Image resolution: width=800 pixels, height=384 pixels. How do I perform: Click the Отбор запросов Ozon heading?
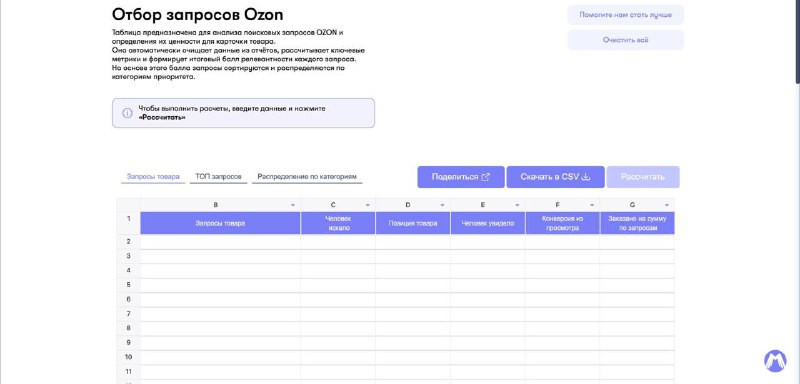tap(197, 14)
